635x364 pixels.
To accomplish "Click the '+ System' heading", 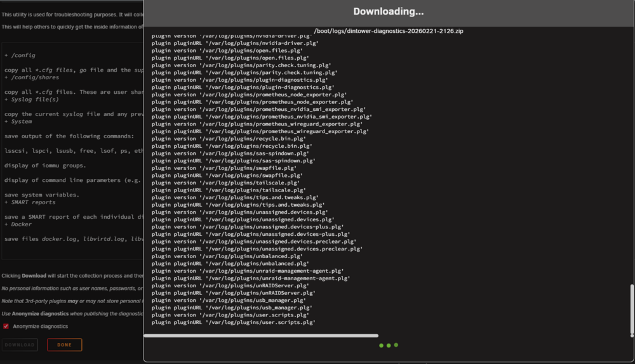I will [x=18, y=121].
